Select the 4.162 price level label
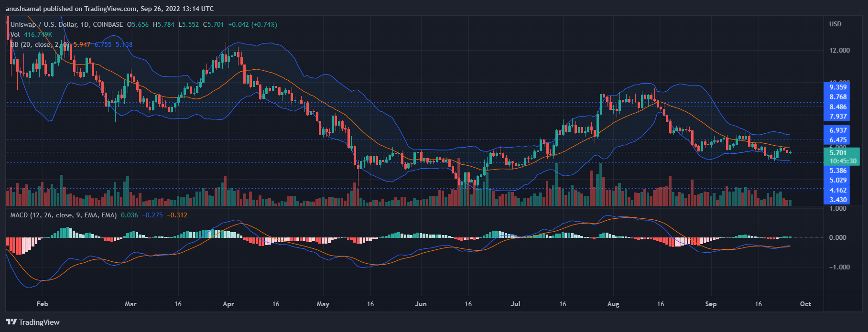The image size is (868, 332). coord(838,190)
